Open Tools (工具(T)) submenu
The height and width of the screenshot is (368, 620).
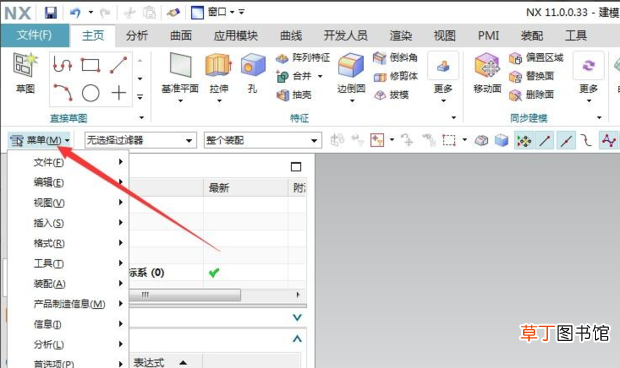tap(68, 263)
